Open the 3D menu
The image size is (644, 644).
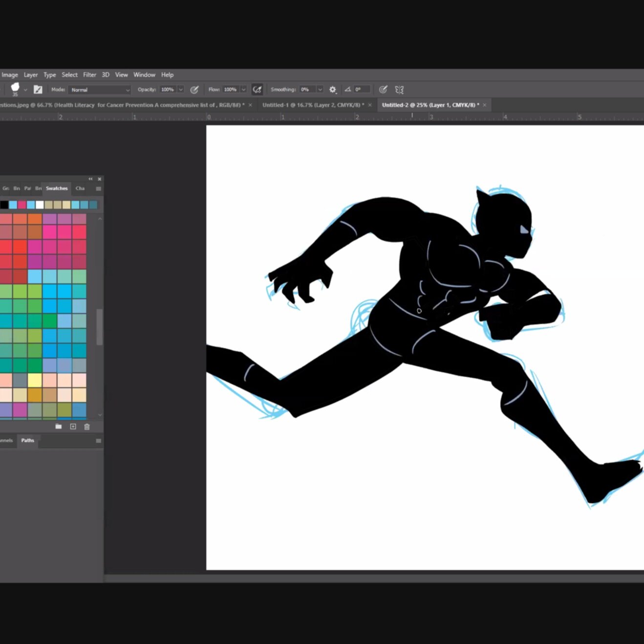(106, 75)
